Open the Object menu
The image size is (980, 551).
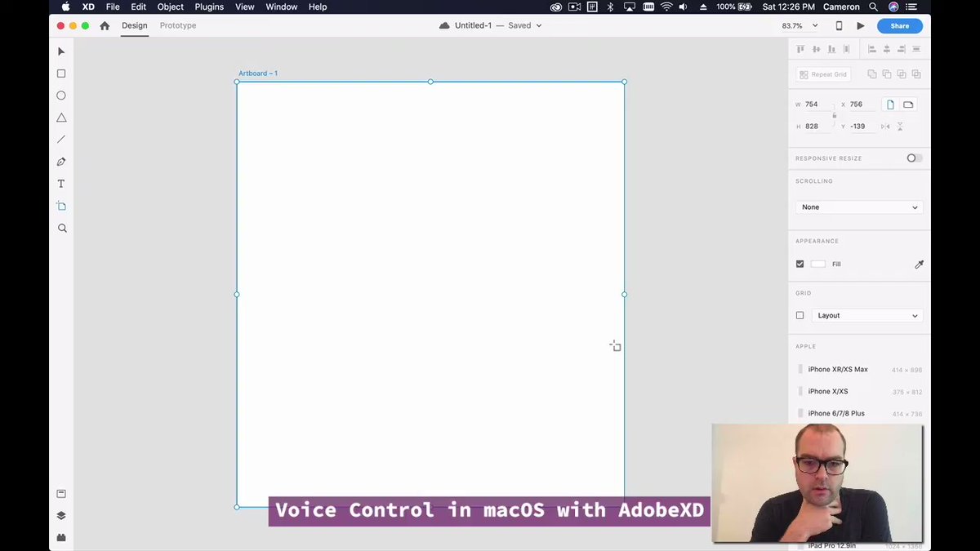tap(171, 7)
